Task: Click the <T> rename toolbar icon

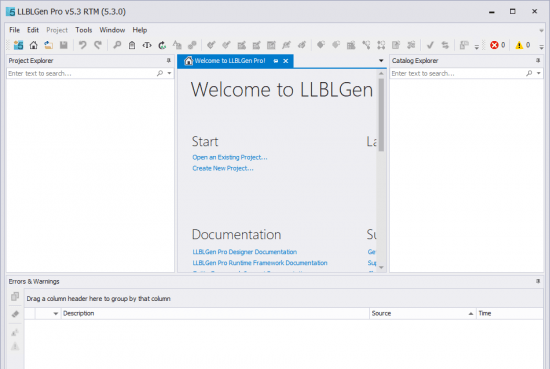Action: [147, 45]
